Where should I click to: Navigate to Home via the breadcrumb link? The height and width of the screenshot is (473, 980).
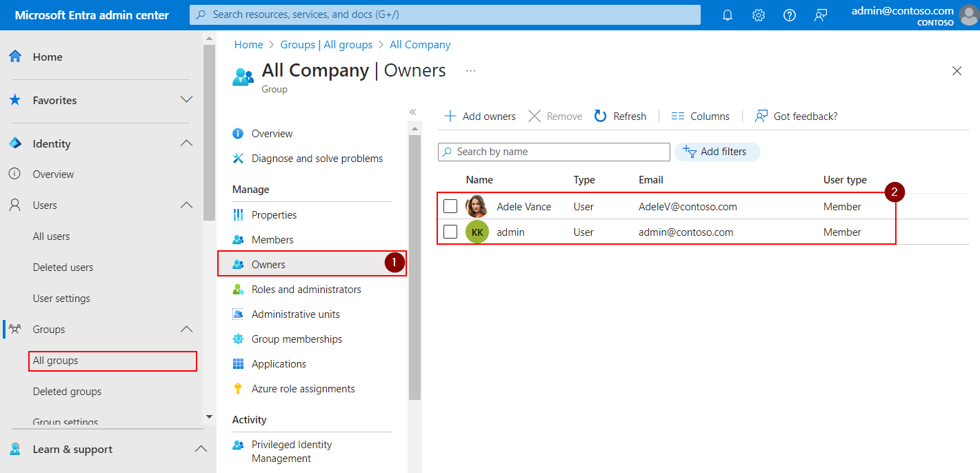[248, 44]
